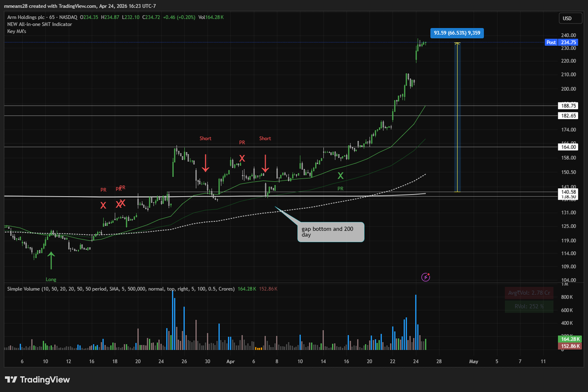The height and width of the screenshot is (392, 588).
Task: Click the 131.00 price axis label
Action: (568, 212)
